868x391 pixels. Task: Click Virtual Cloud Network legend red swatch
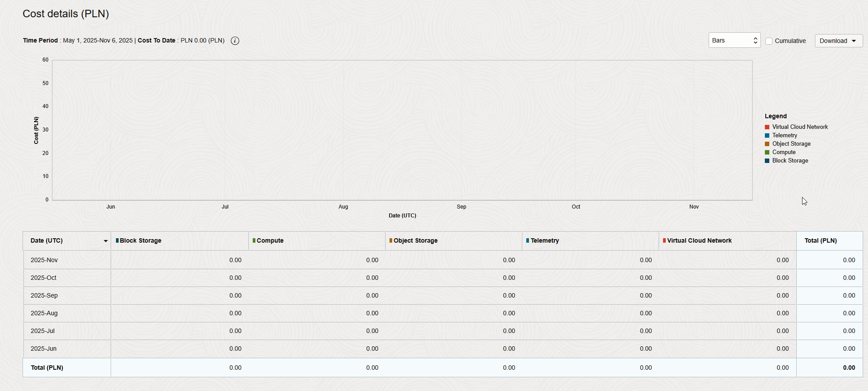coord(767,127)
